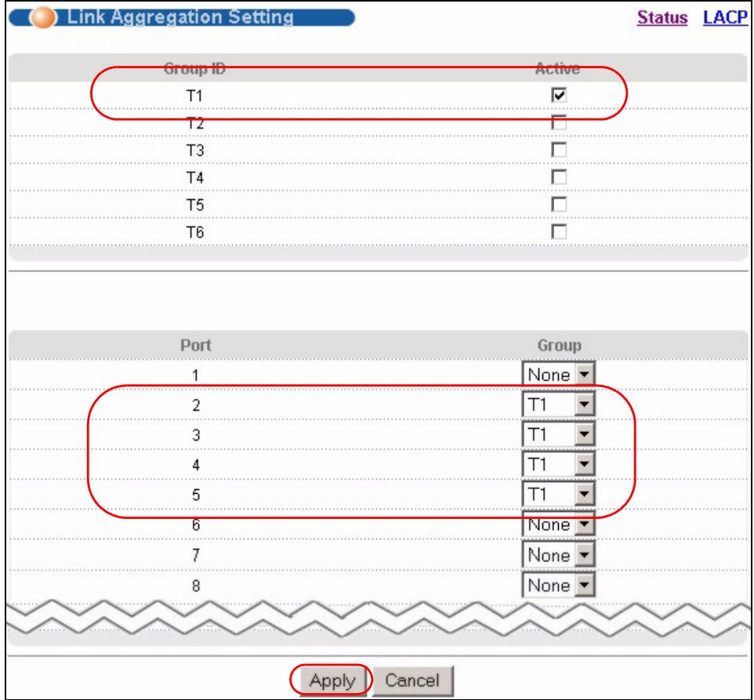Expand the Group dropdown for port 3
The height and width of the screenshot is (700, 754).
coord(558,434)
